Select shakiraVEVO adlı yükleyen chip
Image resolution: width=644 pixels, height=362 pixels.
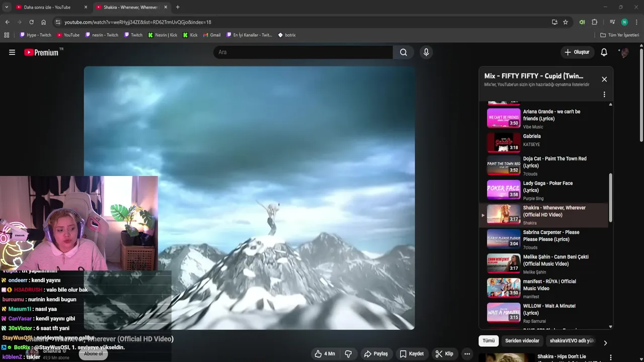(x=572, y=341)
